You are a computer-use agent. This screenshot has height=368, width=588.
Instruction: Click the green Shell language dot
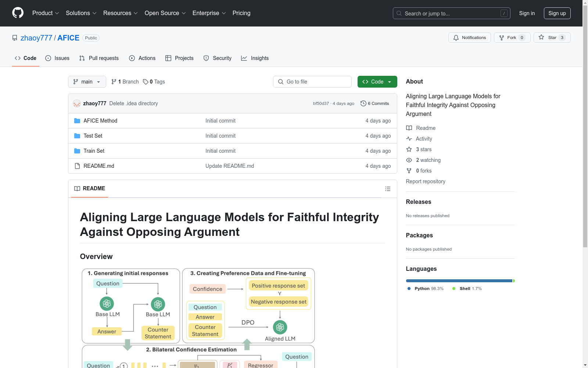(x=454, y=289)
